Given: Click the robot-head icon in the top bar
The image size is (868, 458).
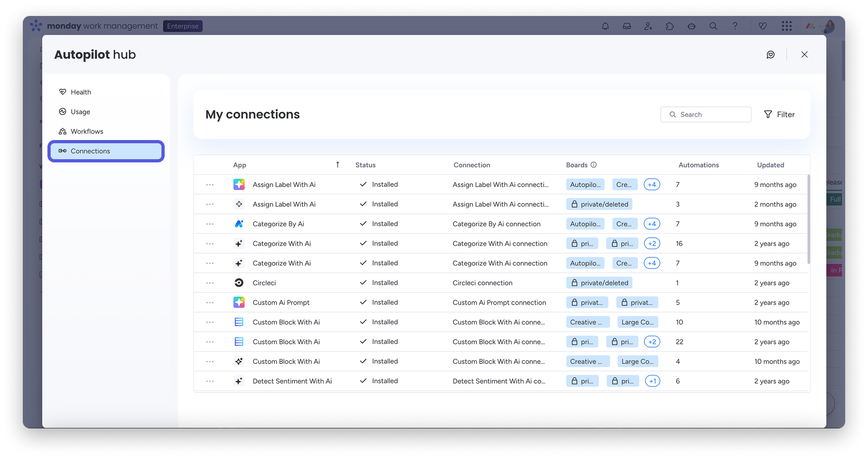Looking at the screenshot, I should tap(691, 26).
